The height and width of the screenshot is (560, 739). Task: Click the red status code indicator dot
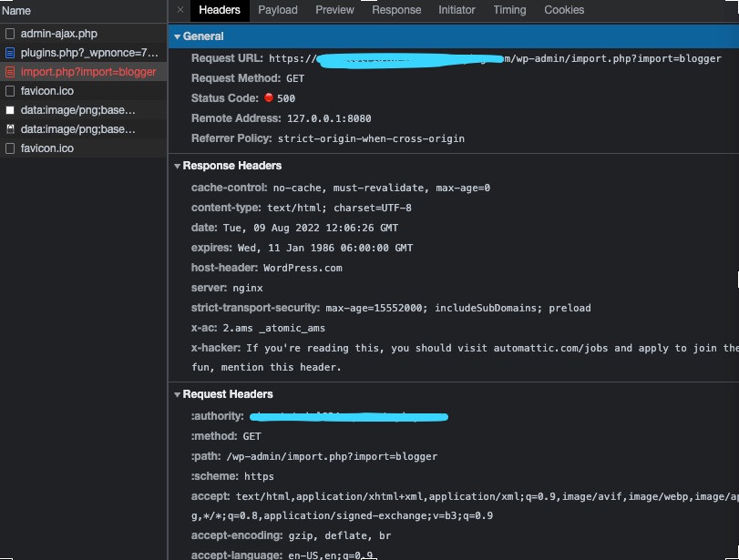(269, 97)
